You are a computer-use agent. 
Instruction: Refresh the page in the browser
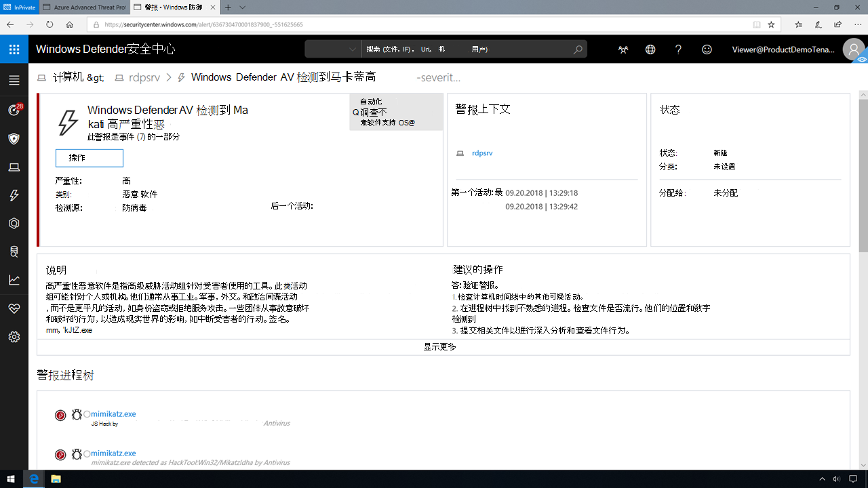[x=50, y=24]
